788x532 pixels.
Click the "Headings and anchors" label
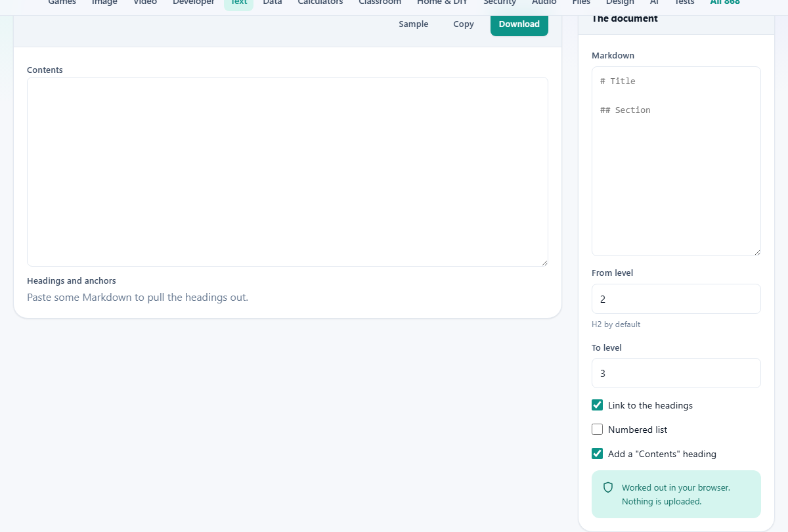(x=72, y=280)
